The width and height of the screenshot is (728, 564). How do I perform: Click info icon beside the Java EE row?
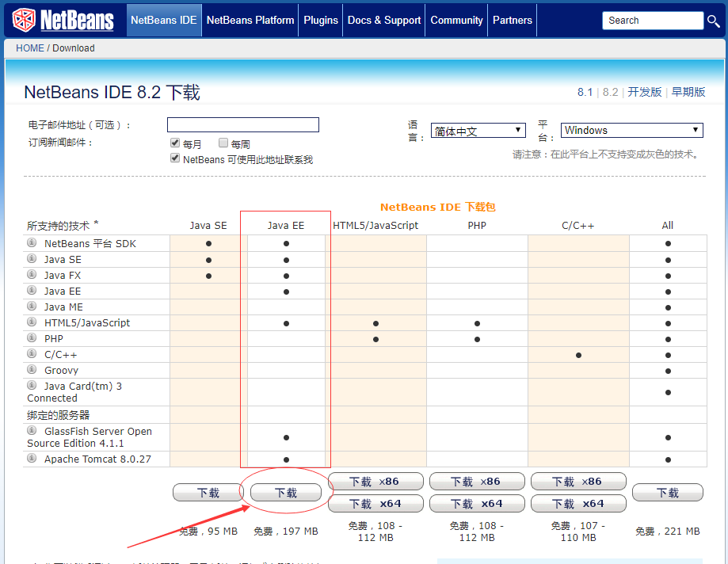click(32, 290)
